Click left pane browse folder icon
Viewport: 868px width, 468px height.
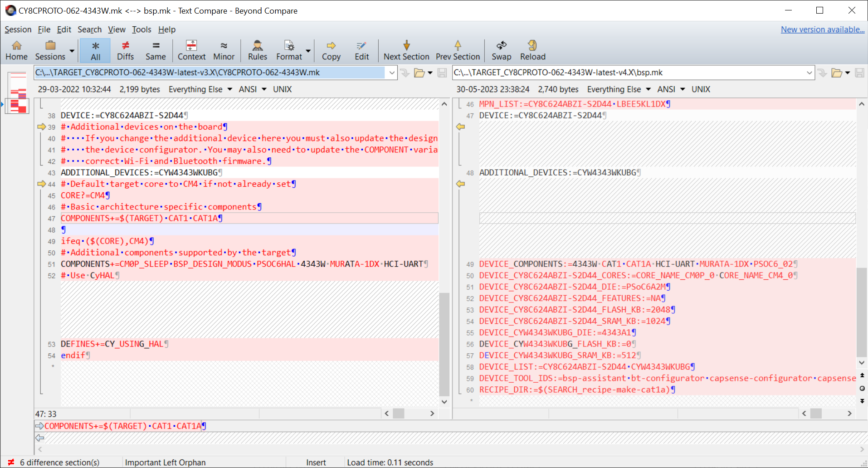point(419,73)
